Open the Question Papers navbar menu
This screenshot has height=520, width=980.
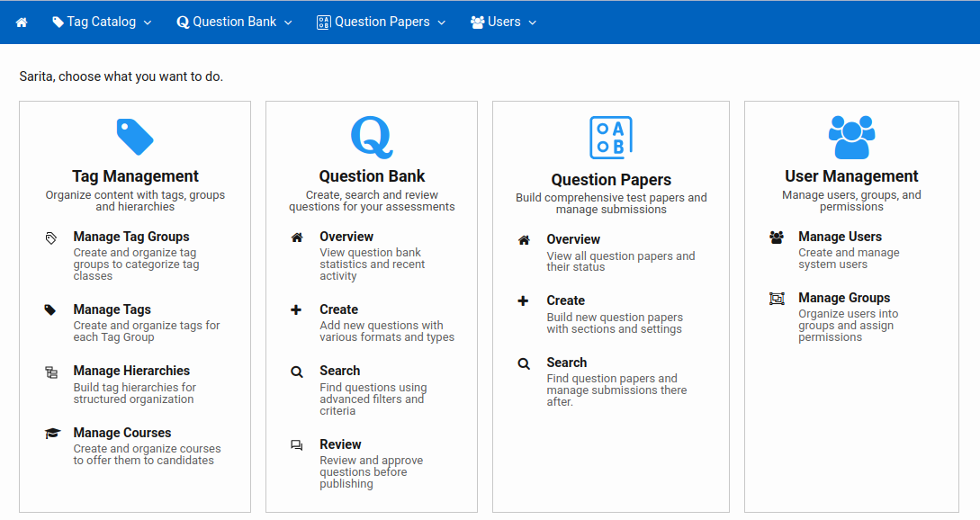click(382, 22)
